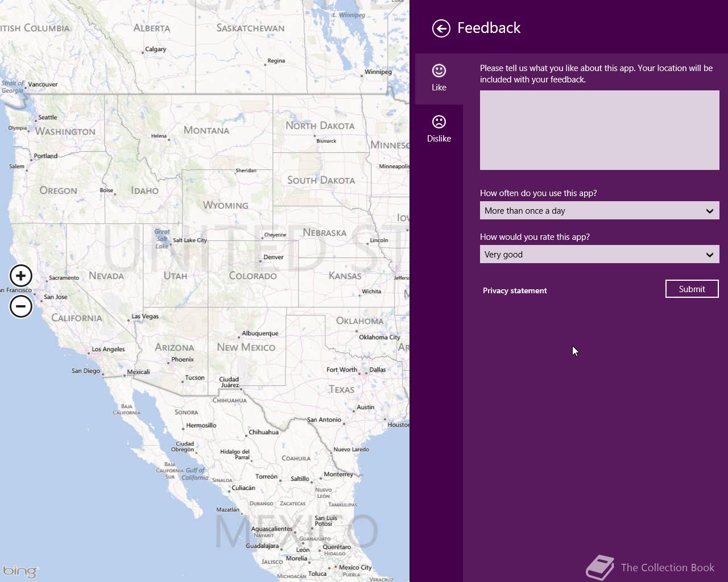Select the Like smiley face icon
Screen dimensions: 728x582
point(439,70)
